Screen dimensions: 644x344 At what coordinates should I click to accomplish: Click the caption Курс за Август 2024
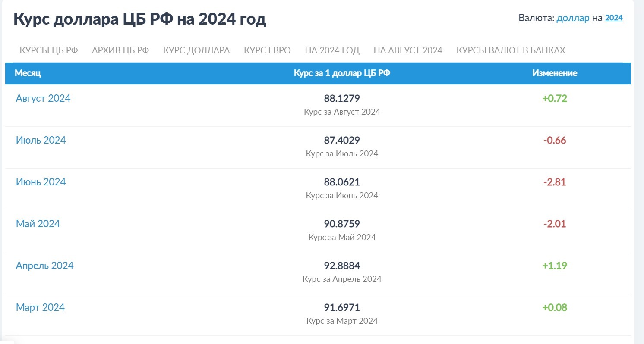pyautogui.click(x=342, y=112)
